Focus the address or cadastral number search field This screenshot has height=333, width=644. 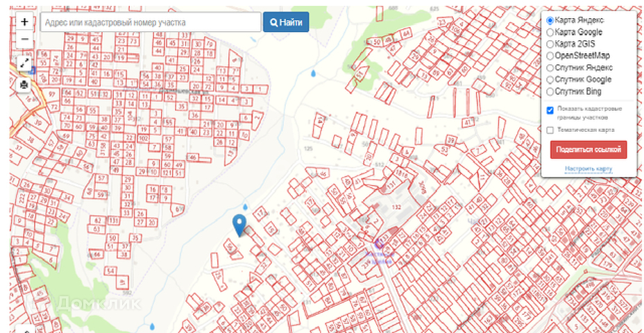click(151, 22)
